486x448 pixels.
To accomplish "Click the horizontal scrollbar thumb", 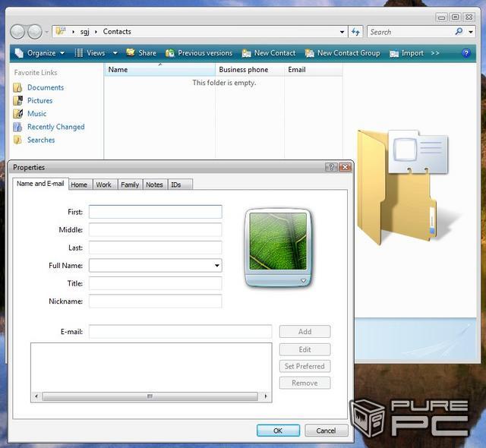I will point(150,396).
